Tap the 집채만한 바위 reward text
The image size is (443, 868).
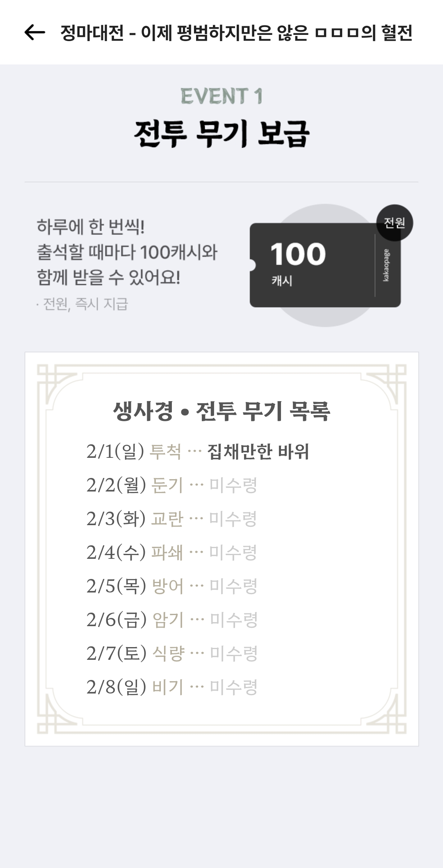pos(258,451)
